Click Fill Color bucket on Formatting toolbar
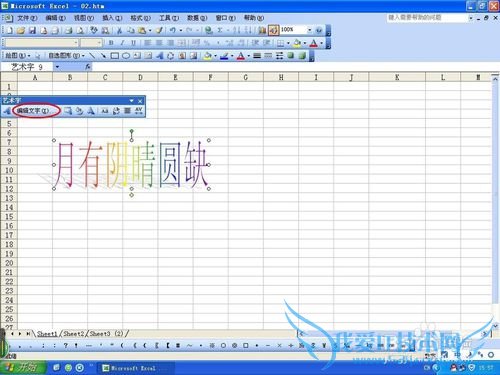 [297, 43]
